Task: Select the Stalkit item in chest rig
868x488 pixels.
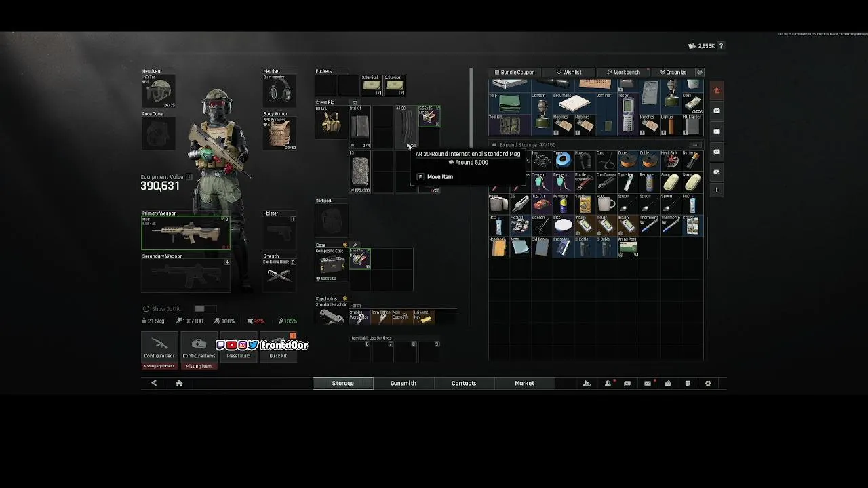Action: pyautogui.click(x=359, y=127)
